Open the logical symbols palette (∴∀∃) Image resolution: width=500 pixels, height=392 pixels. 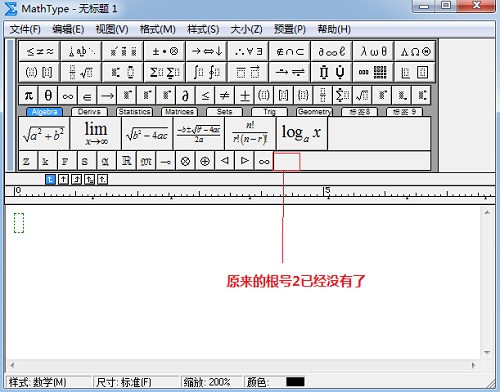(x=248, y=51)
